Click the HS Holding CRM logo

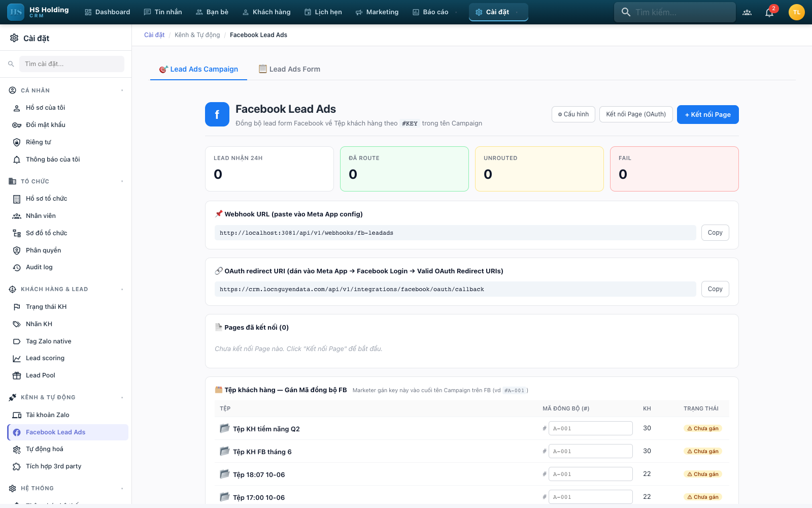pos(39,12)
